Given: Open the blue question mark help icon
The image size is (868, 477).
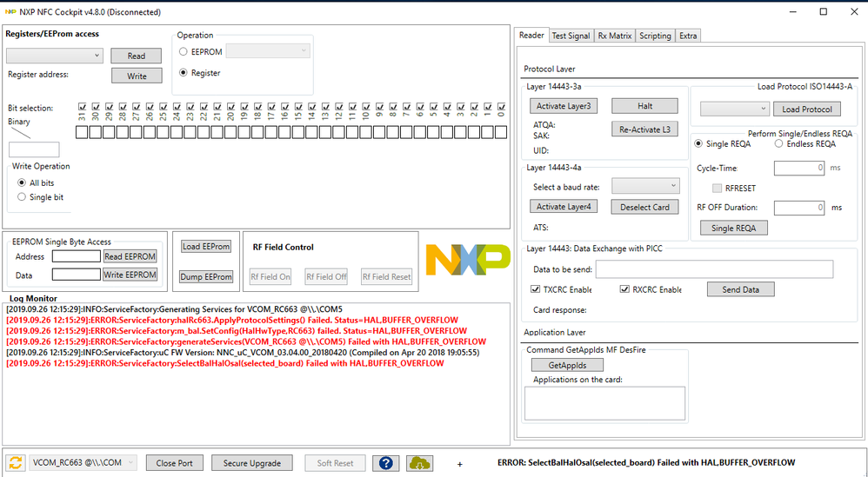Looking at the screenshot, I should pos(386,463).
